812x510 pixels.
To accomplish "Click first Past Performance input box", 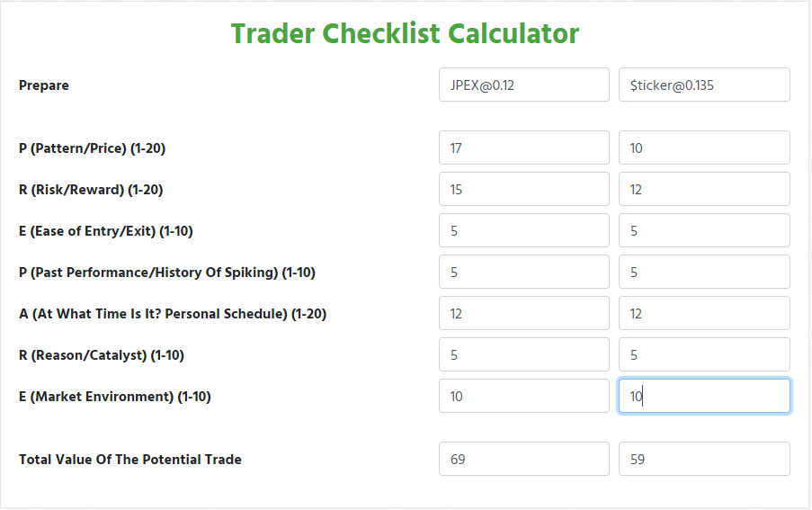I will (523, 272).
